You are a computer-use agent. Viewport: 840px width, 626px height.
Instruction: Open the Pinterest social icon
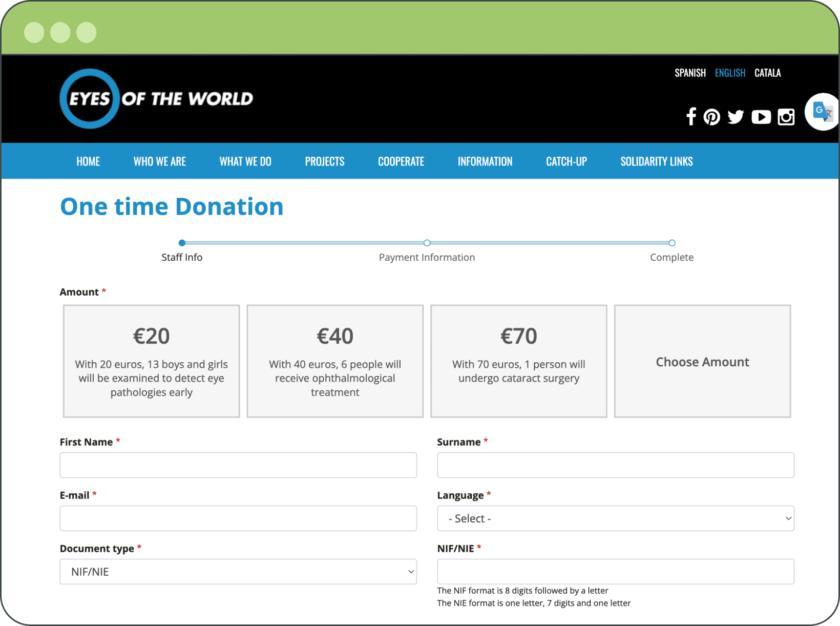pos(711,117)
